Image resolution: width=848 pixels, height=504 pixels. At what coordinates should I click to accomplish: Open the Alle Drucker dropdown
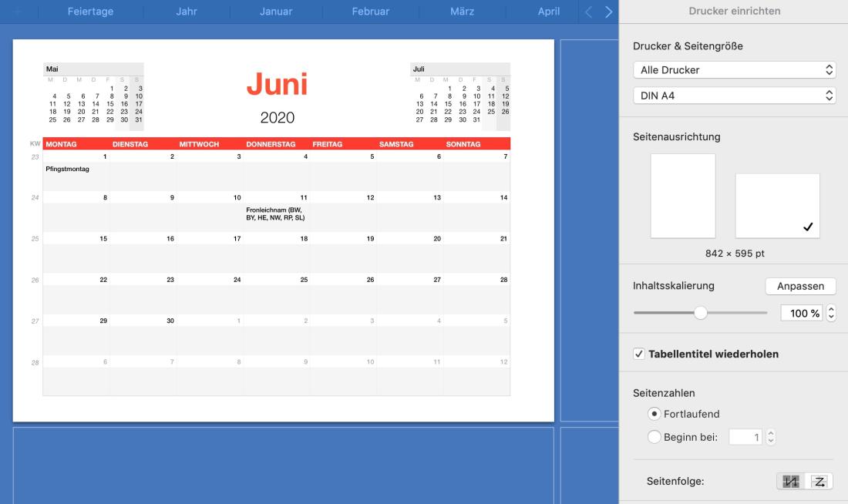pos(734,69)
